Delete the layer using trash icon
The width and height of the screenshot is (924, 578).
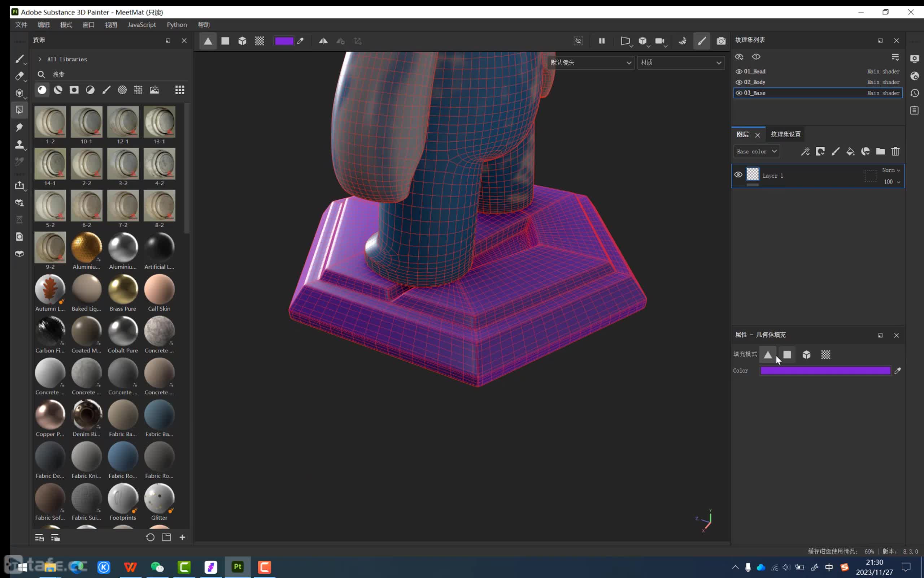click(895, 151)
